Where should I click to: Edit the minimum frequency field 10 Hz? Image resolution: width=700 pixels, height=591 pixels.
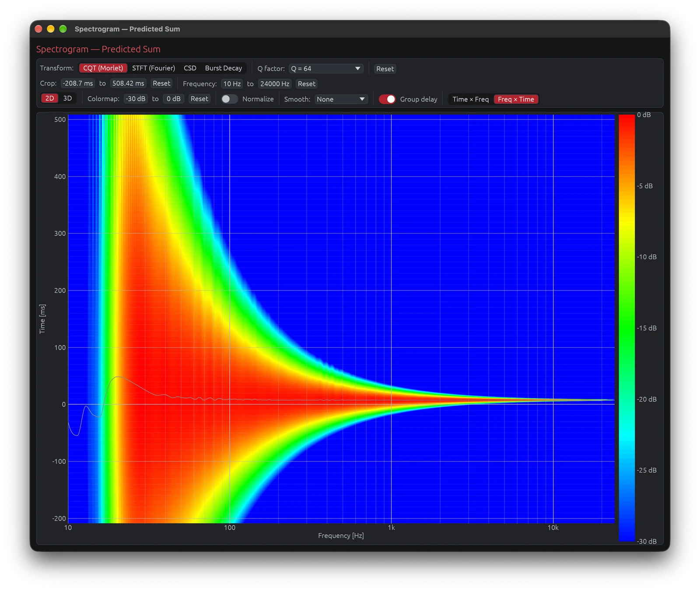click(232, 84)
